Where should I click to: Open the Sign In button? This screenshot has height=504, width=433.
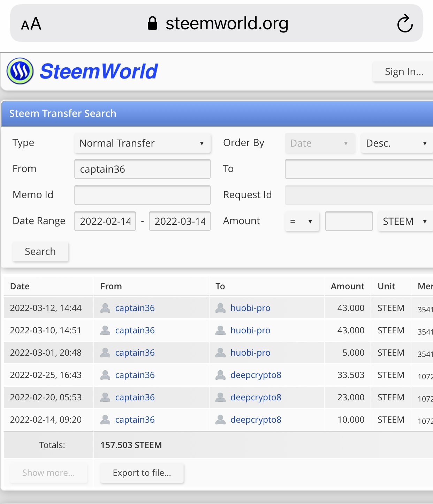pos(403,72)
